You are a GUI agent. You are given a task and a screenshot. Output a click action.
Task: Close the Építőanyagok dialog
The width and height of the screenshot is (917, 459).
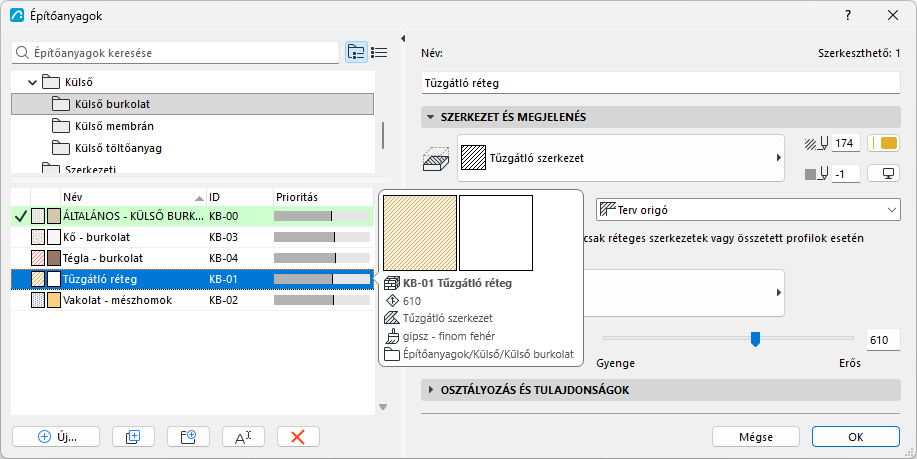click(893, 16)
